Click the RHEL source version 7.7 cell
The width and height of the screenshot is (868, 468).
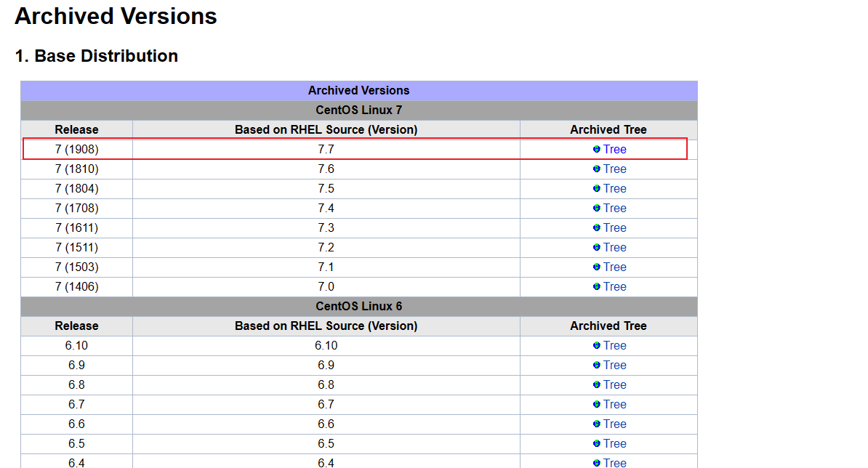(326, 150)
